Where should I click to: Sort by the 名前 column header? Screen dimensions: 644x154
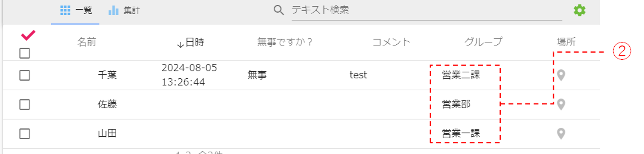(87, 42)
